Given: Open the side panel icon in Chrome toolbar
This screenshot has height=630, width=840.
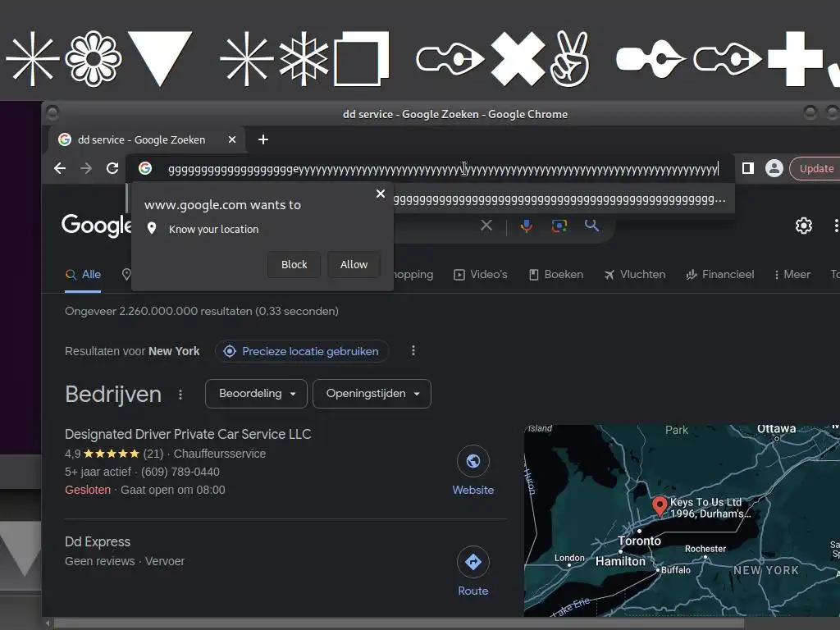Looking at the screenshot, I should [x=748, y=168].
